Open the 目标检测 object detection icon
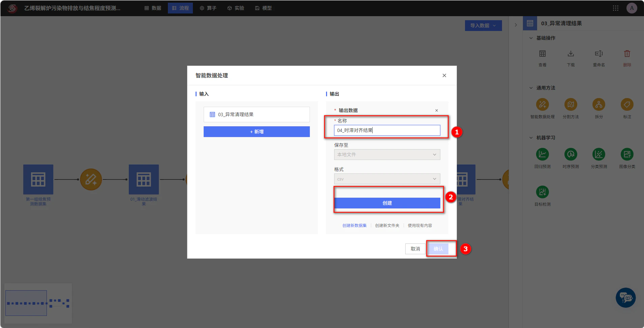This screenshot has height=328, width=644. point(542,192)
